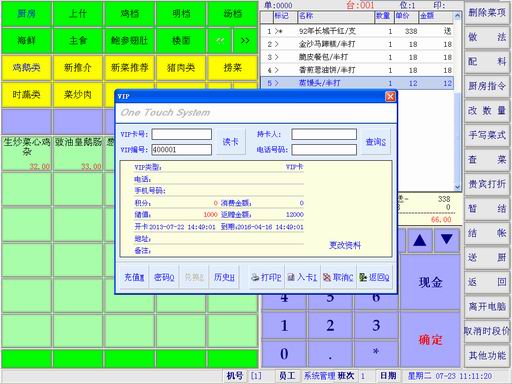Screen dimensions: 512x384
Task: Click the 厨房指令 kitchen command button
Action: coord(487,86)
